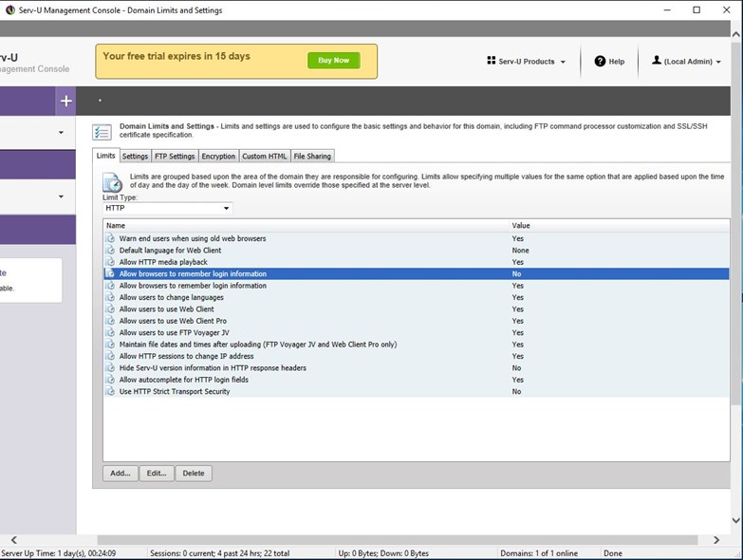743x560 pixels.
Task: Click icon beside Allow users to use FTP Voyager JV
Action: pyautogui.click(x=110, y=333)
